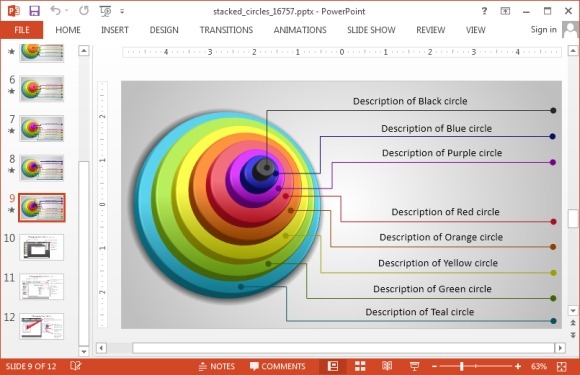Viewport: 580px width, 375px height.
Task: Click the zoom percentage 63% button
Action: pyautogui.click(x=539, y=366)
